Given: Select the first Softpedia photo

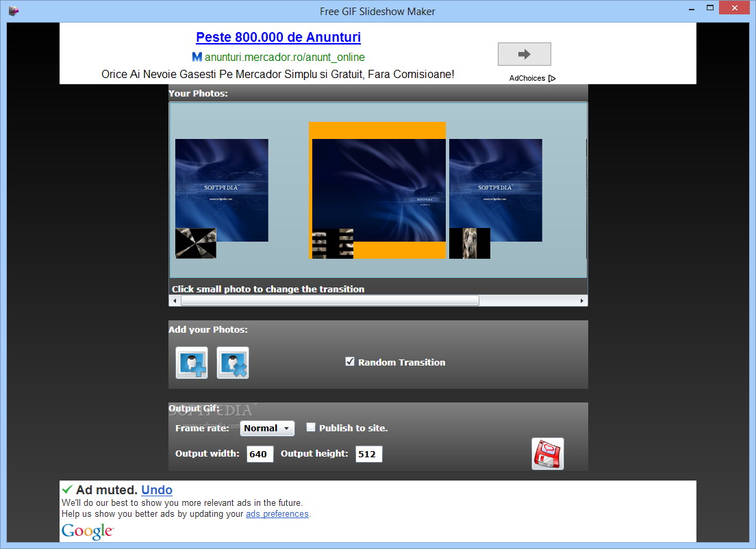Looking at the screenshot, I should tap(222, 190).
